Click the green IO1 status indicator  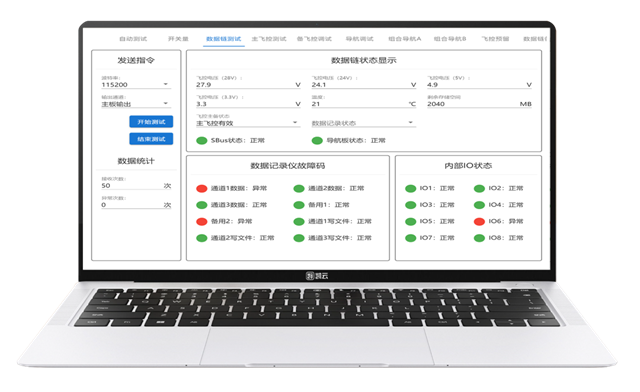click(410, 188)
